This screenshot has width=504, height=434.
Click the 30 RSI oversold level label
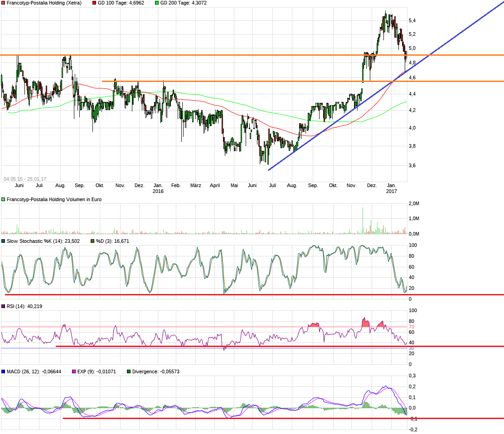(x=412, y=348)
